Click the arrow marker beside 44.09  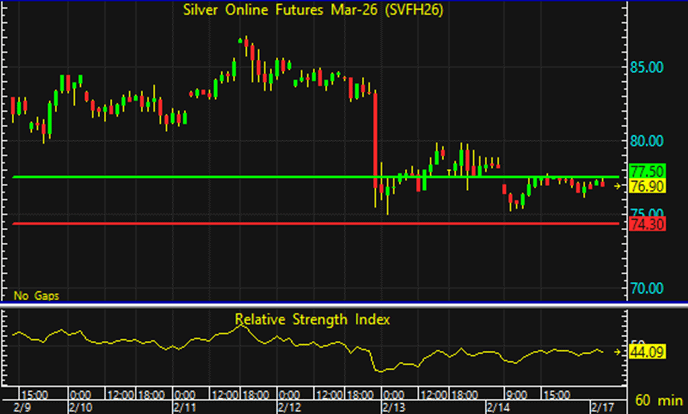point(621,352)
